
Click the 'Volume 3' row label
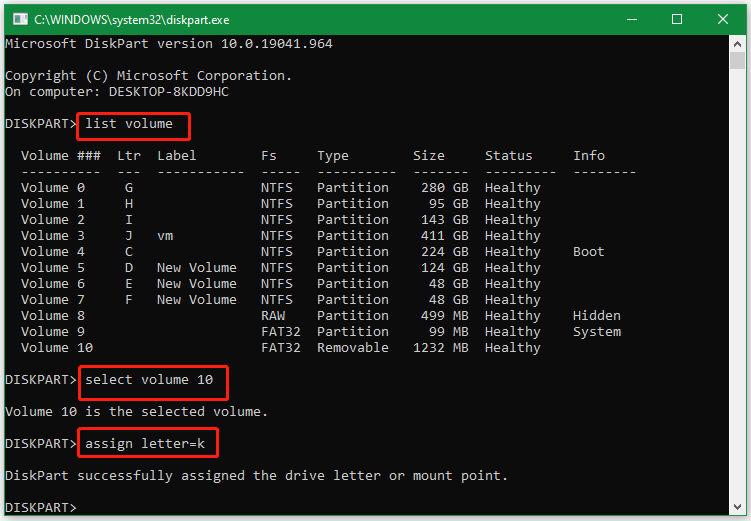click(x=53, y=236)
